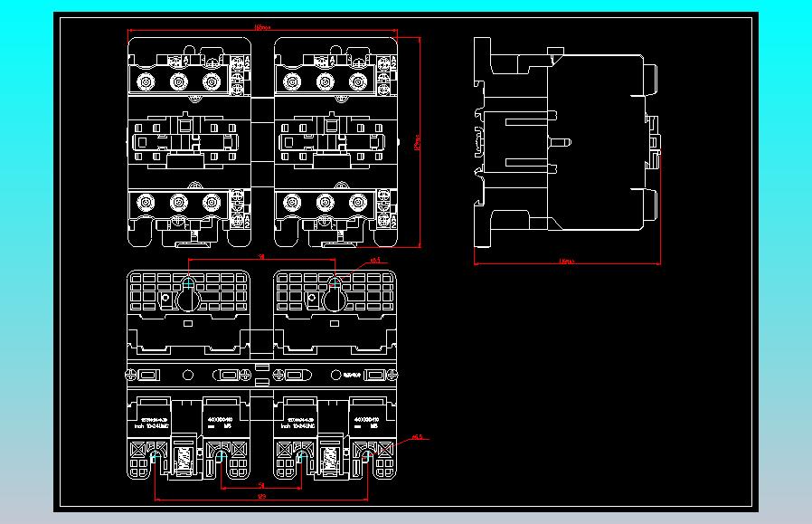Image resolution: width=812 pixels, height=524 pixels.
Task: Select the 129 dimension text at bottom
Action: [261, 497]
